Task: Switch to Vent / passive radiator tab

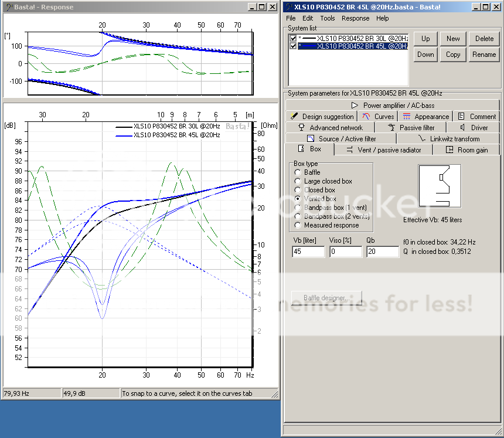Action: [384, 150]
